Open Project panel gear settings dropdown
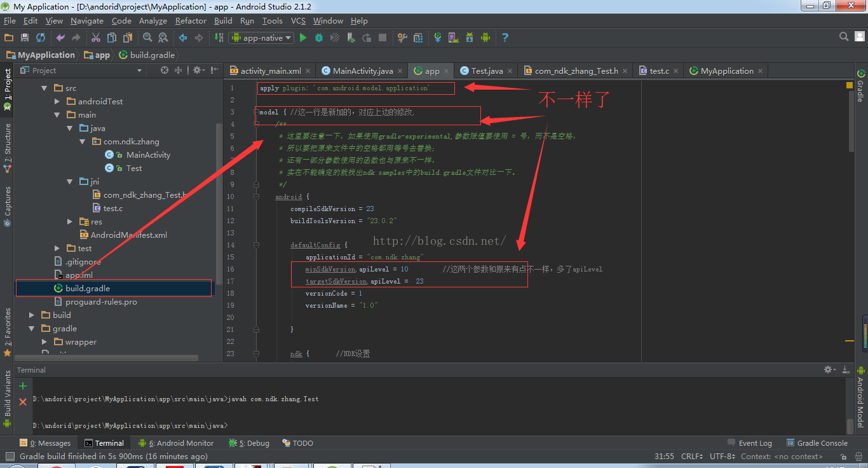The width and height of the screenshot is (868, 468). click(199, 70)
